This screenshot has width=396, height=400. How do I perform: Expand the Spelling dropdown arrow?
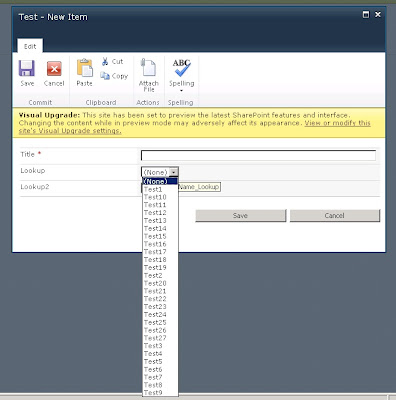pos(181,90)
